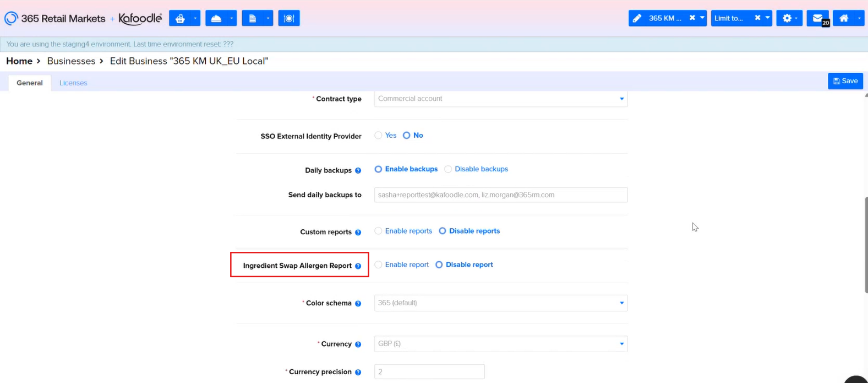Clear the Limit to filter with X
The height and width of the screenshot is (383, 868).
coord(757,18)
